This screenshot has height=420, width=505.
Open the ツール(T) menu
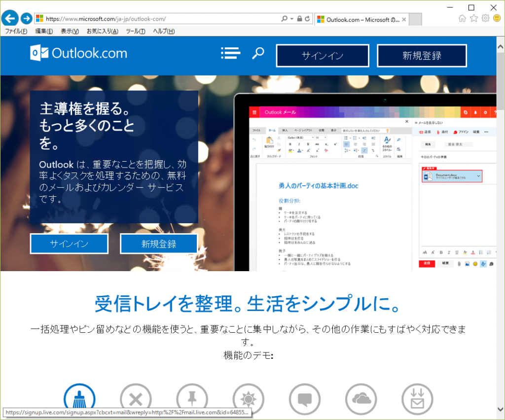(x=136, y=31)
